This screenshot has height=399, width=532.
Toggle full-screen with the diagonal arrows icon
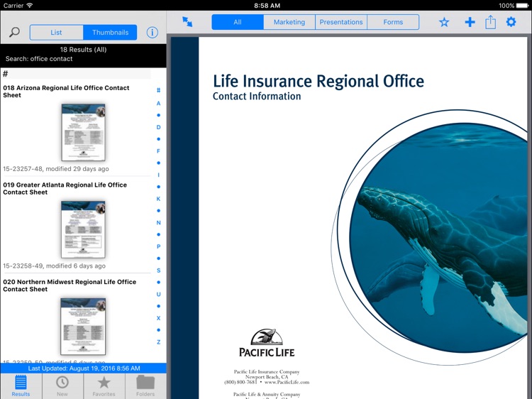(x=187, y=22)
